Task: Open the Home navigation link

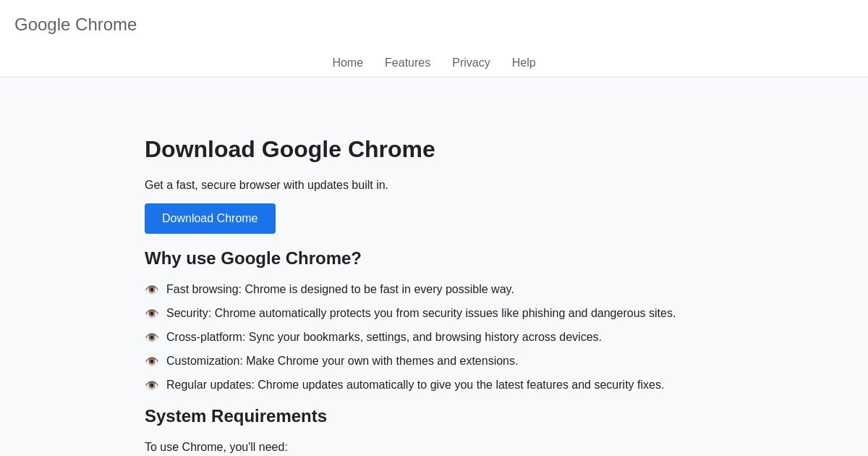Action: point(347,63)
